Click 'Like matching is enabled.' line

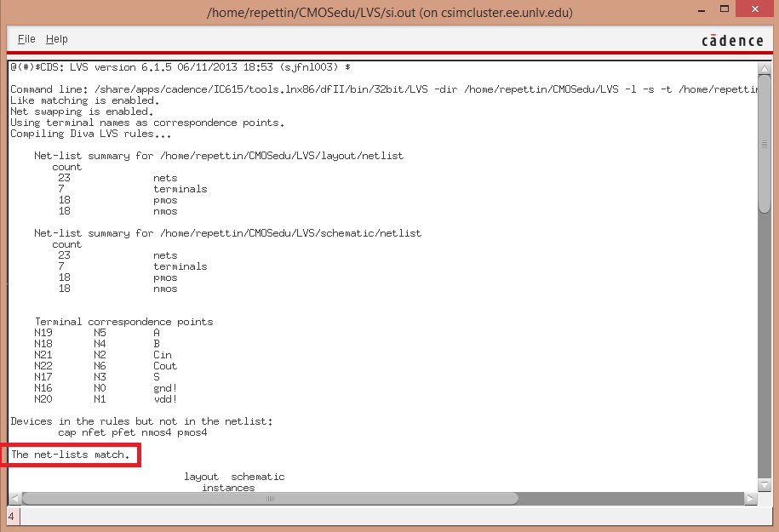point(85,100)
